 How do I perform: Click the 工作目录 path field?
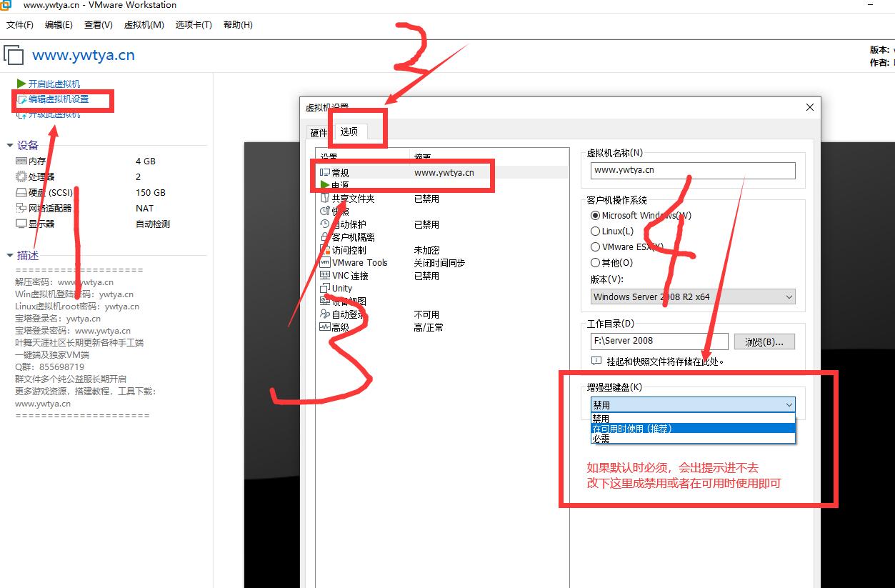659,341
